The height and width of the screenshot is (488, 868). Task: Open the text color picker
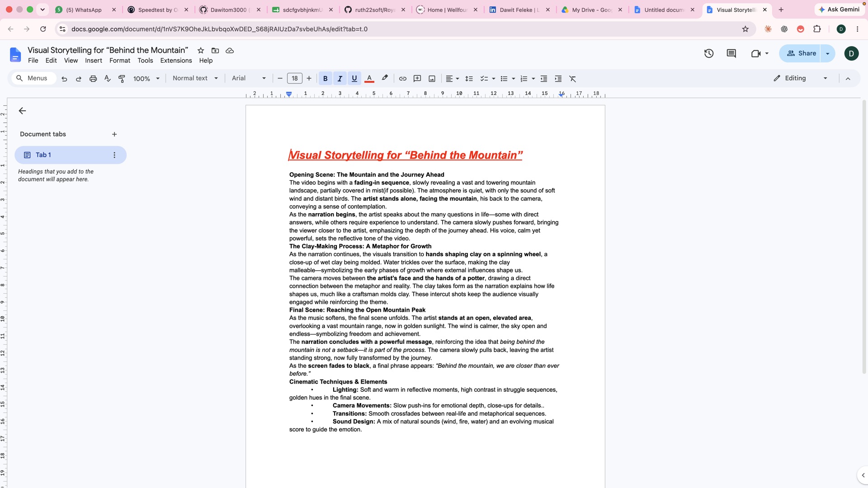369,79
